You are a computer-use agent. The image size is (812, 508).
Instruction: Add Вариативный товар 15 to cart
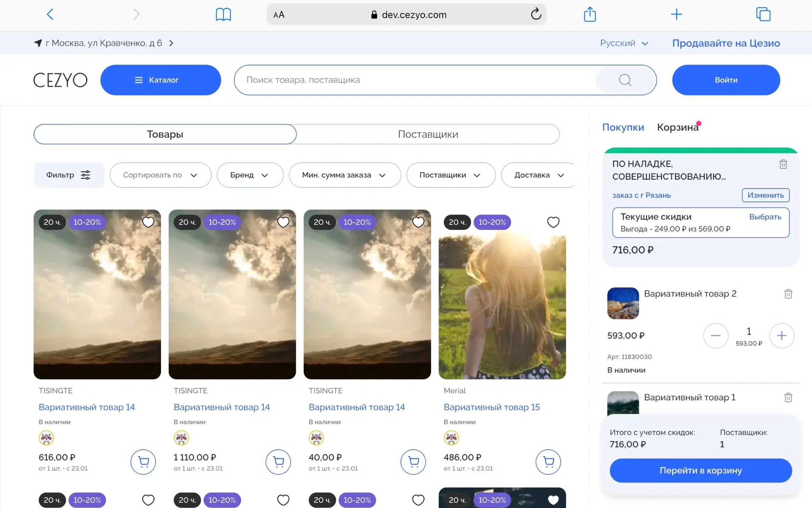click(x=548, y=461)
